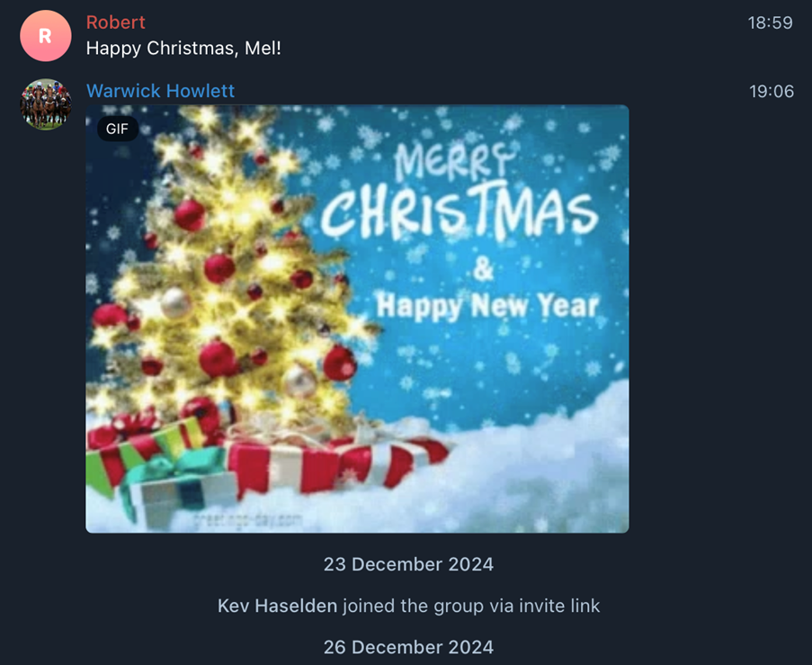Play the Merry Christmas GIF
Image resolution: width=812 pixels, height=665 pixels.
pos(357,319)
